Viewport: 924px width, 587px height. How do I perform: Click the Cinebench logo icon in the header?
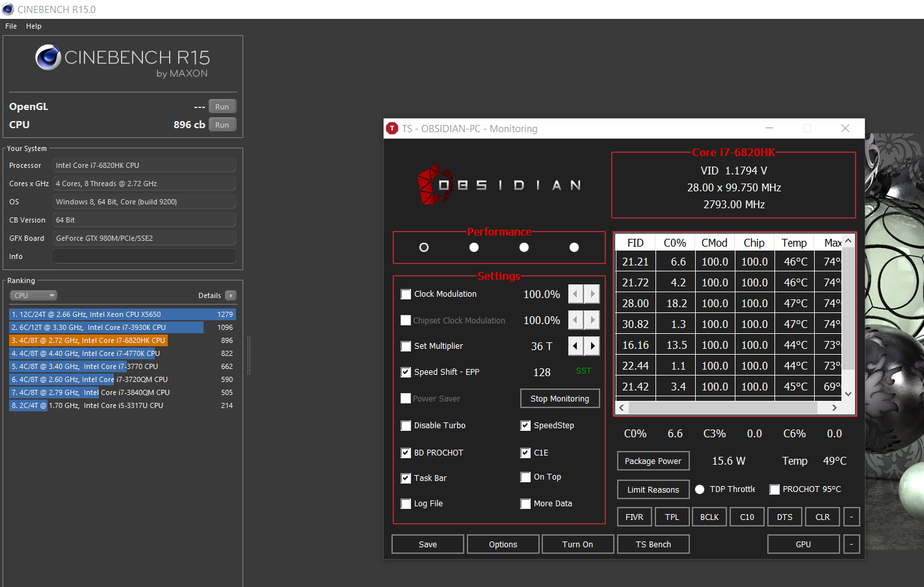(48, 57)
